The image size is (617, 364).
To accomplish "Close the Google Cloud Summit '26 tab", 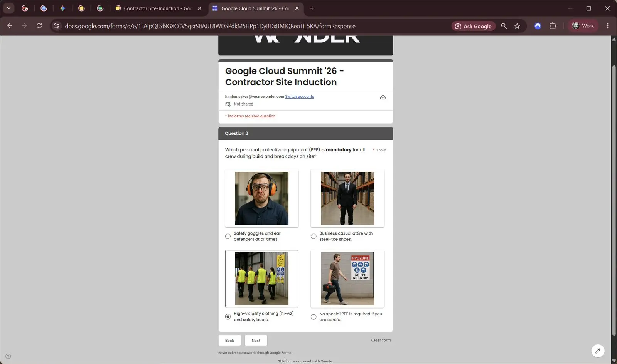I will (297, 8).
